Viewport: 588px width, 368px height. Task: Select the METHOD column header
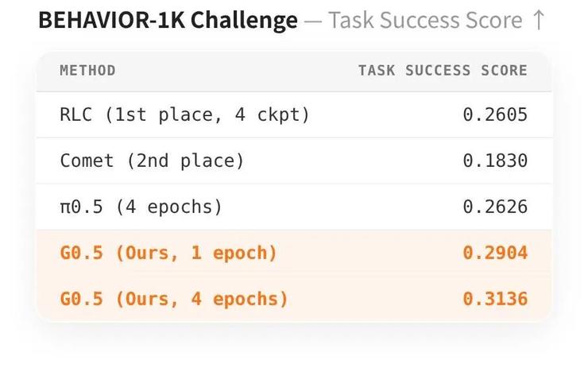(x=87, y=71)
